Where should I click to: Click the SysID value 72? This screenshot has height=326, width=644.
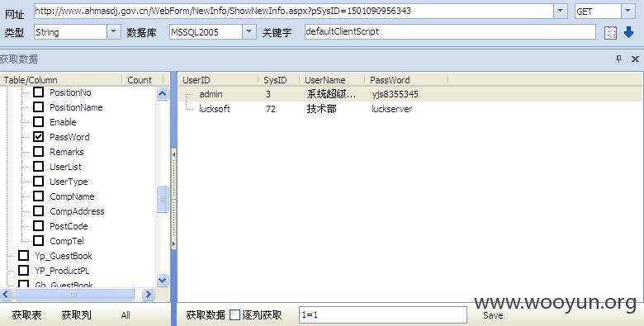coord(270,109)
